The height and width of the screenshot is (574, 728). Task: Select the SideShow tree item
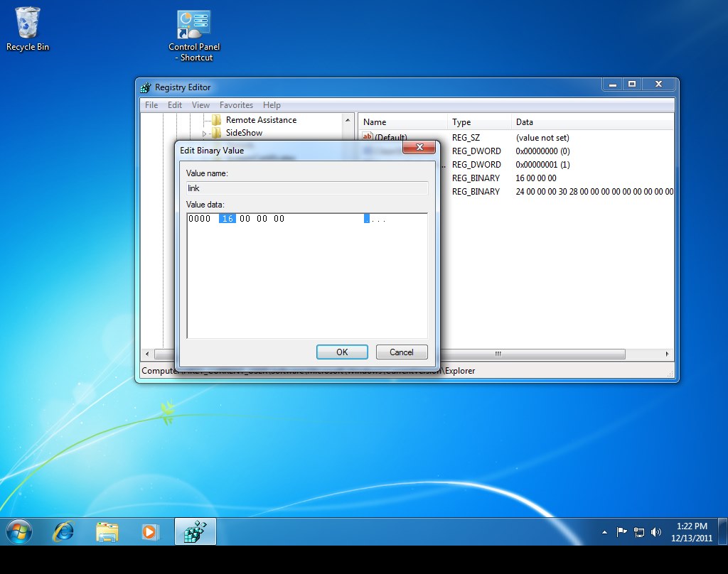pyautogui.click(x=245, y=133)
